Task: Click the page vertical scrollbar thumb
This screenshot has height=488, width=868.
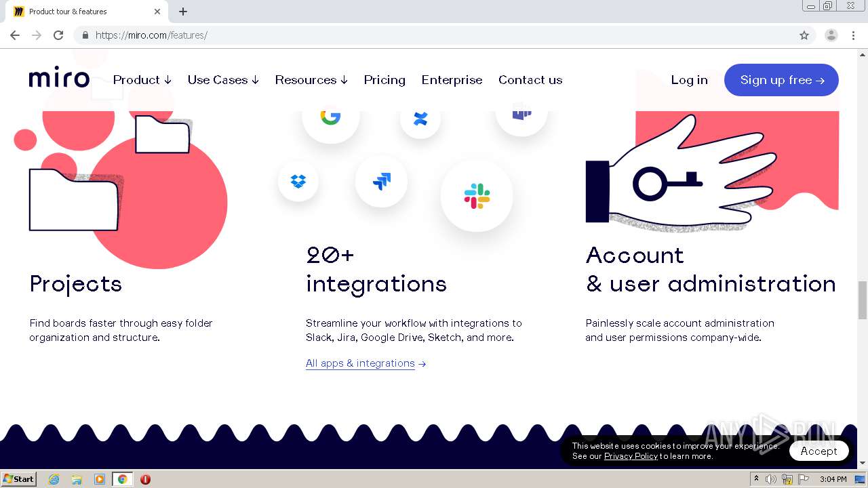Action: coord(863,300)
